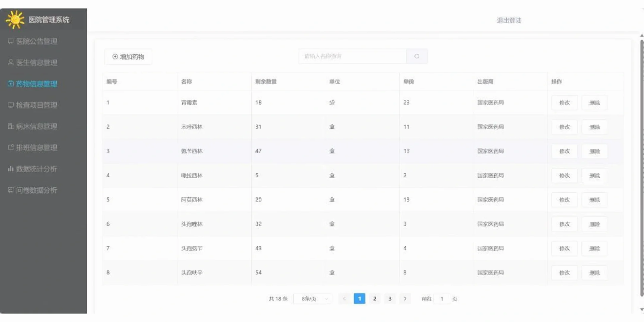The height and width of the screenshot is (322, 644).
Task: Click the previous page chevron arrow
Action: (x=344, y=298)
